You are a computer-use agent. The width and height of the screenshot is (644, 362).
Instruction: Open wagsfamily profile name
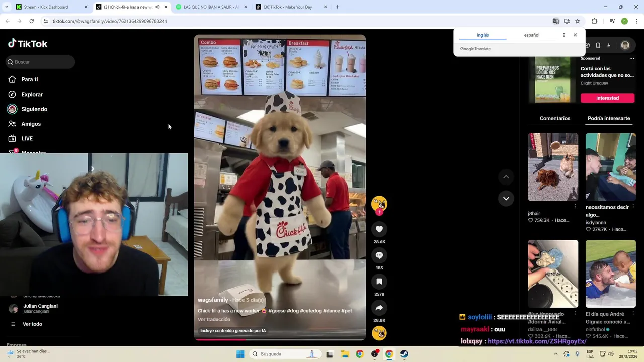pyautogui.click(x=213, y=300)
